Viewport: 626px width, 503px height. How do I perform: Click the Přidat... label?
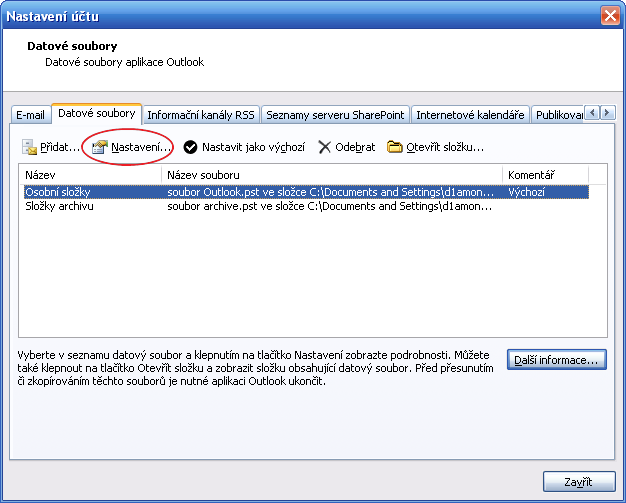60,147
